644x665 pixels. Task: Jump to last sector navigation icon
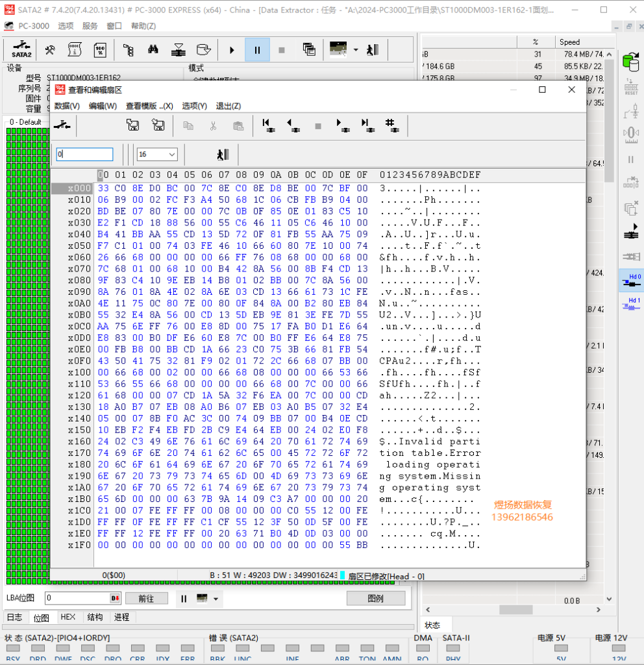click(x=367, y=125)
